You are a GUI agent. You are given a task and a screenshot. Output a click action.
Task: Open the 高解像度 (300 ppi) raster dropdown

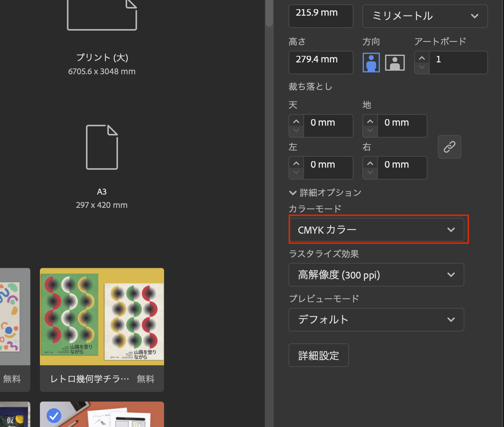coord(376,275)
